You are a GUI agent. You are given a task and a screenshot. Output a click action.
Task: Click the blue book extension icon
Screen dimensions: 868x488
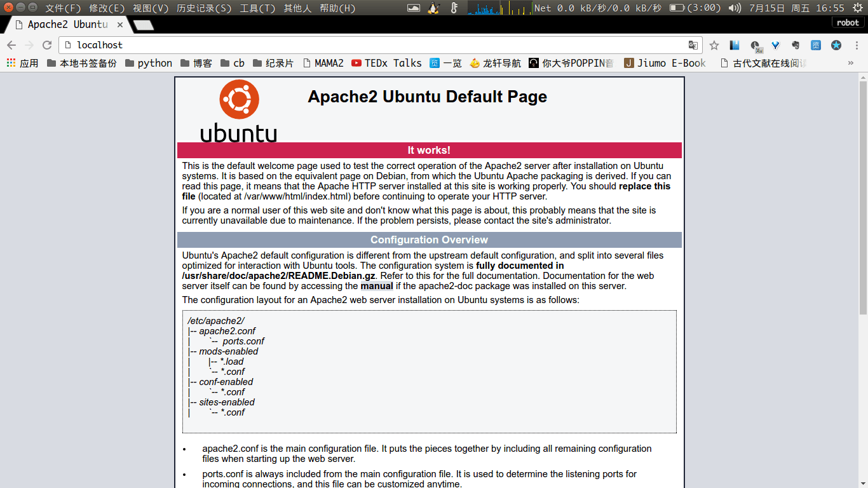735,45
